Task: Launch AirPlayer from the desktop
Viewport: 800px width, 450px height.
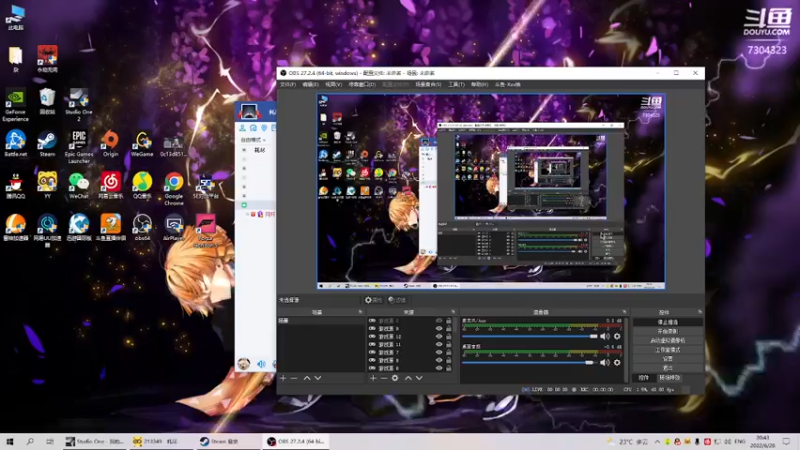Action: pyautogui.click(x=173, y=227)
